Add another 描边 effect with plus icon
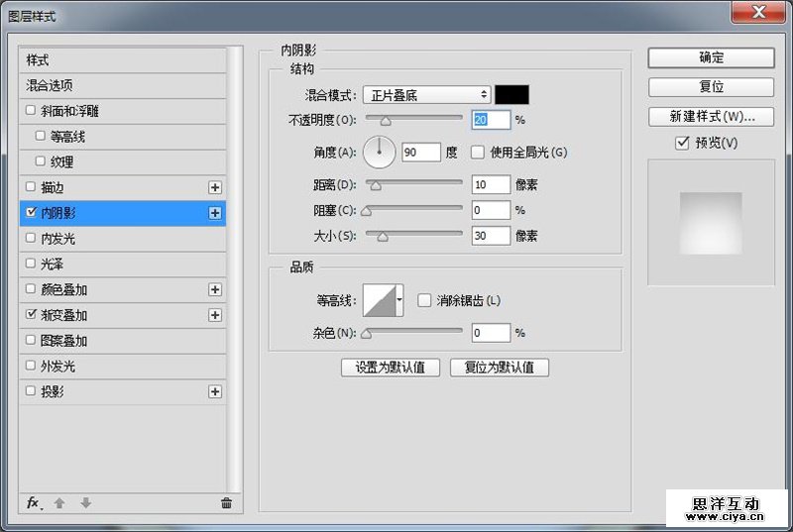 click(x=215, y=187)
